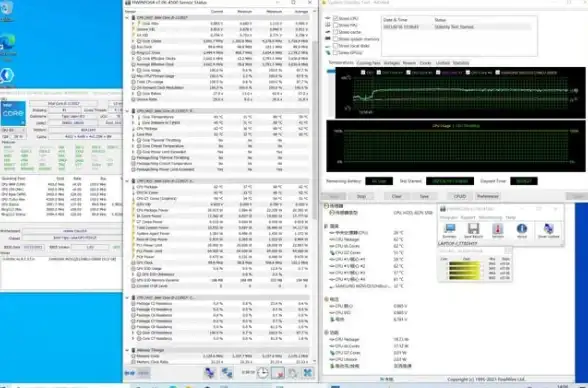Screen dimensions: 588x388
Task: Switch to the Clocks tab in stability test
Action: (426, 63)
